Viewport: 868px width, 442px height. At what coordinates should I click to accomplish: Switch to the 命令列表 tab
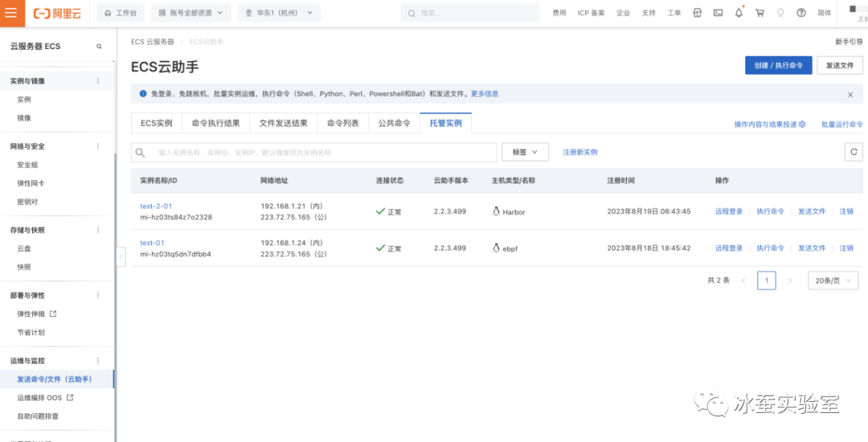(x=342, y=123)
